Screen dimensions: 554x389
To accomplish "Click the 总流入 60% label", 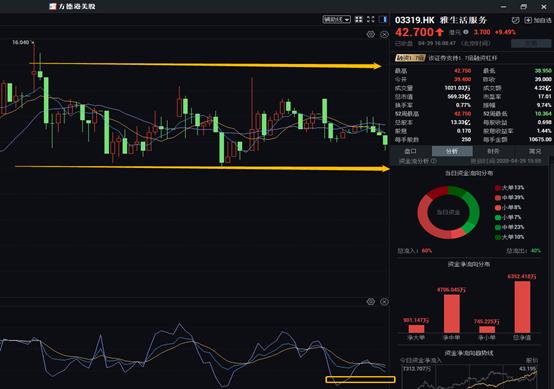I will (414, 251).
